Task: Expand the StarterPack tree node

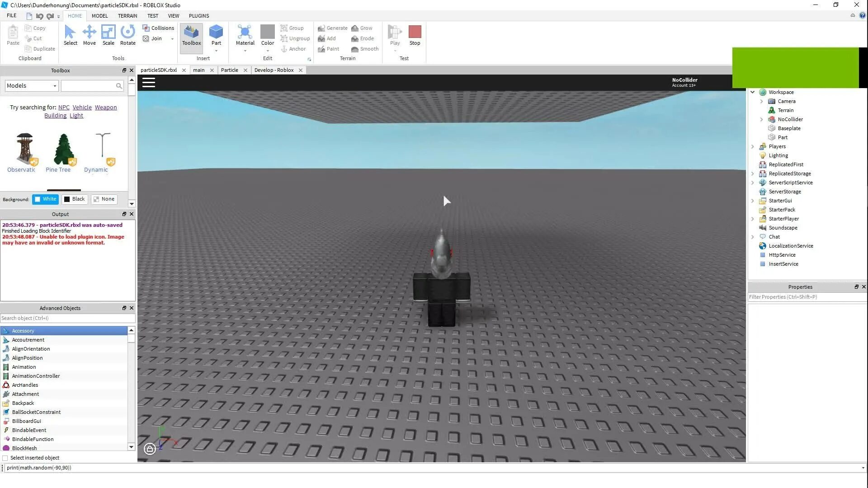Action: click(x=754, y=209)
